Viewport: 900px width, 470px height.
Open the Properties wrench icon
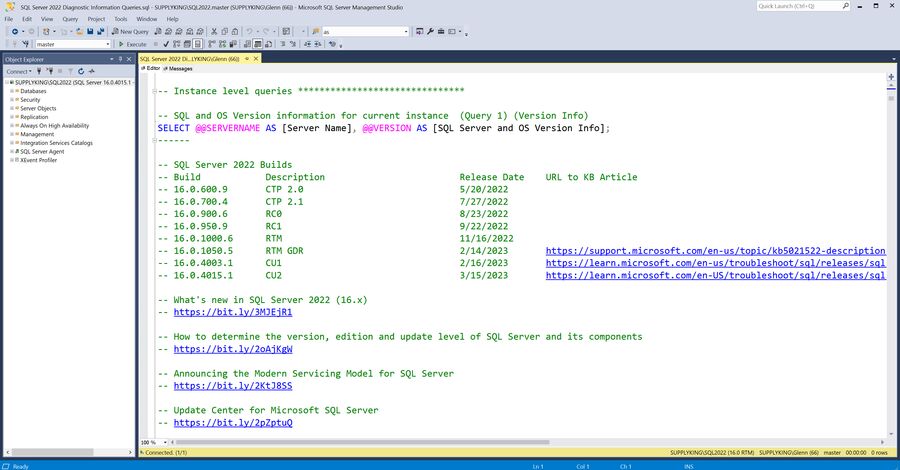pos(430,32)
